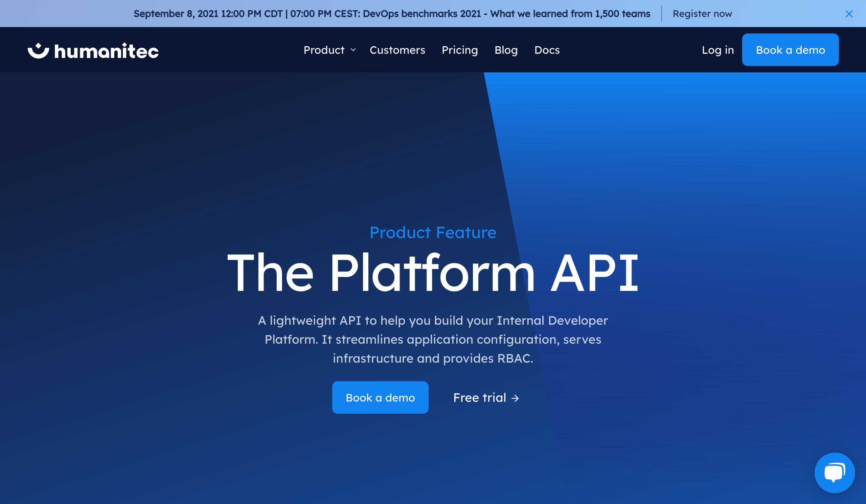This screenshot has width=866, height=504.
Task: Dismiss the webinar announcement banner
Action: point(849,14)
